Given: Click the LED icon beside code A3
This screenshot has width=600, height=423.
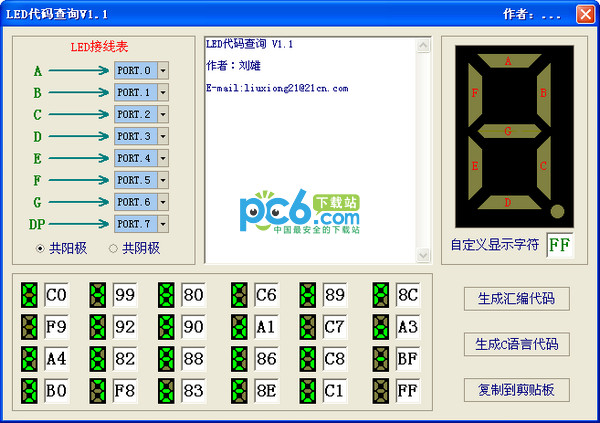Looking at the screenshot, I should [x=381, y=327].
